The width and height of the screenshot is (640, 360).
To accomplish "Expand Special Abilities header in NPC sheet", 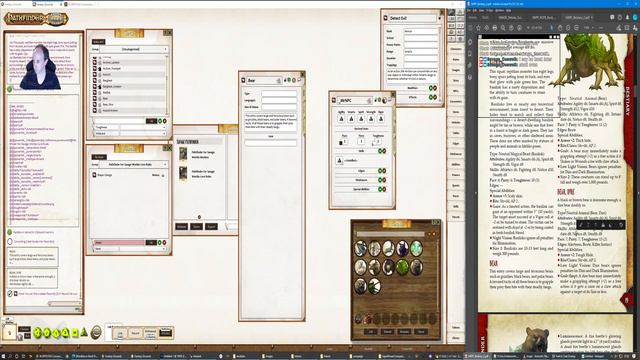I will tap(361, 189).
